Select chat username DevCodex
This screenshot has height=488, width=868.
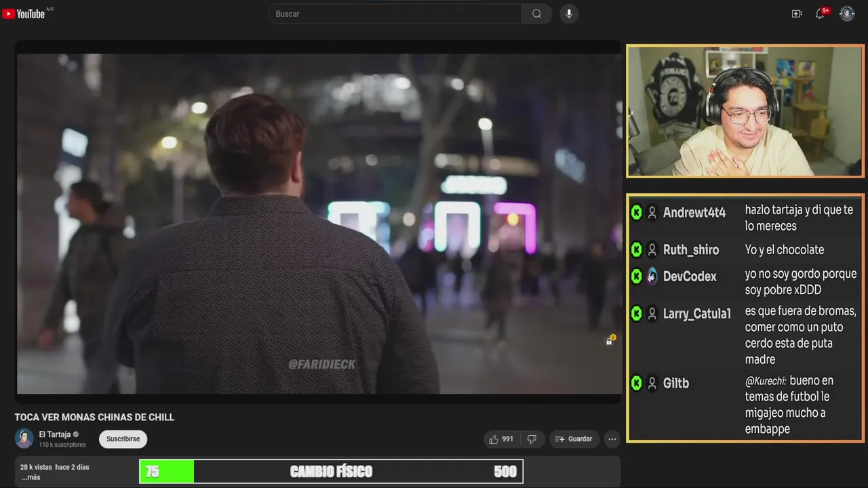tap(690, 277)
